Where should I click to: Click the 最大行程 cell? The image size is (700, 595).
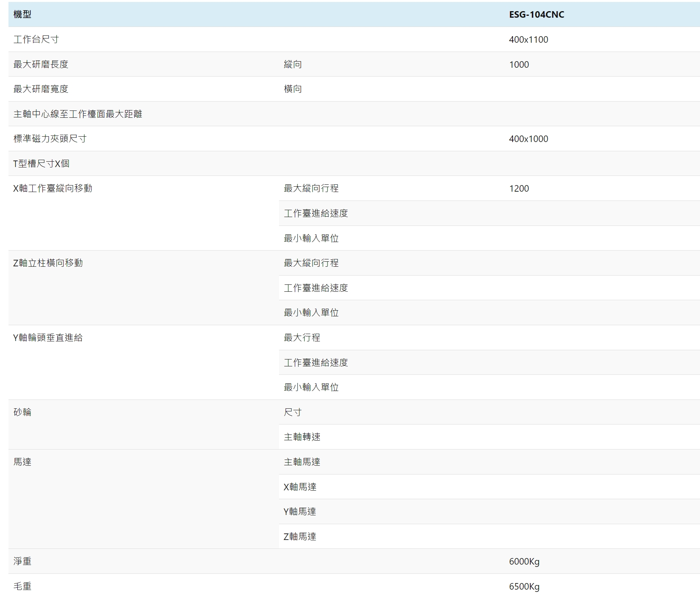pos(302,338)
